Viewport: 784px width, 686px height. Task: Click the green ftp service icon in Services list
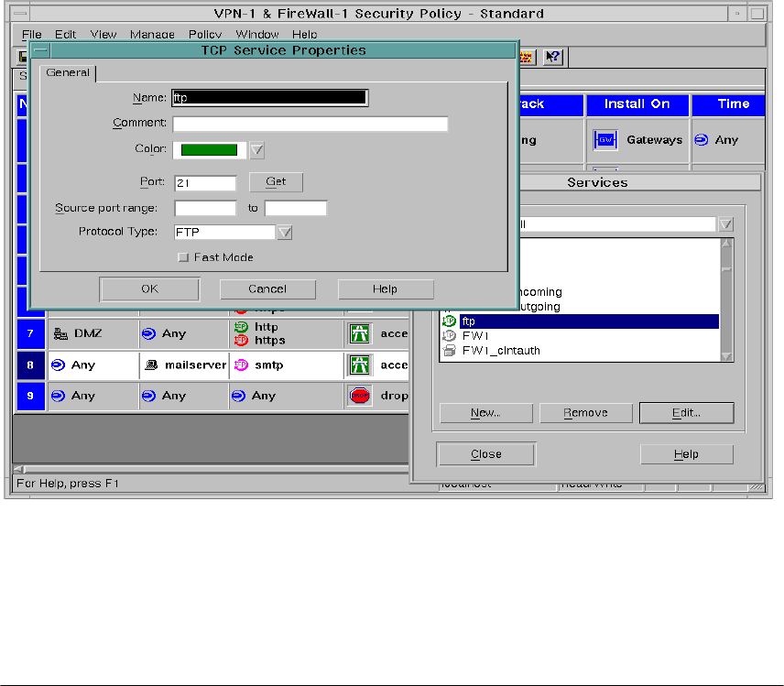tap(449, 321)
